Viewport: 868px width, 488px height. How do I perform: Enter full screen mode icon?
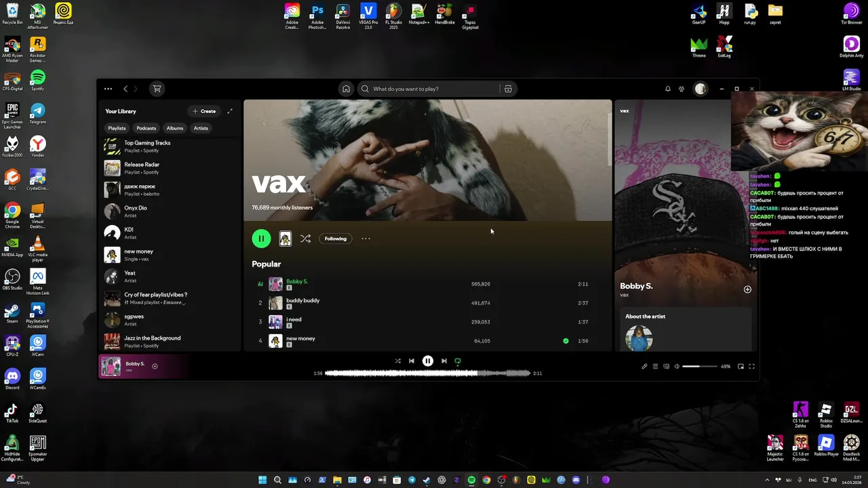(751, 367)
